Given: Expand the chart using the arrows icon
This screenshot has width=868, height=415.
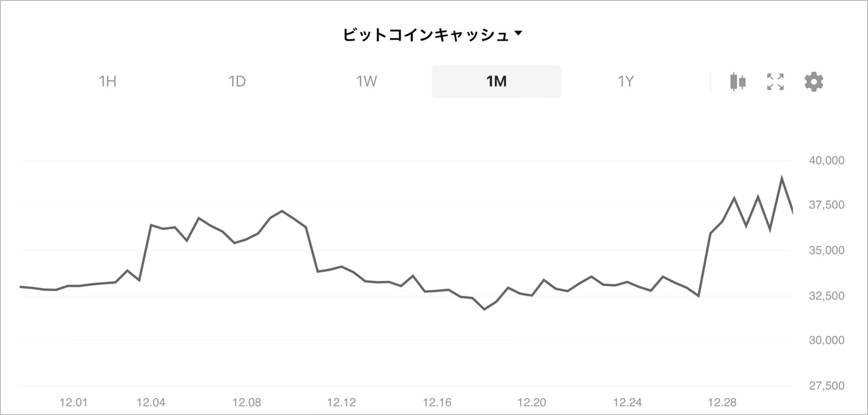Looking at the screenshot, I should coord(776,81).
